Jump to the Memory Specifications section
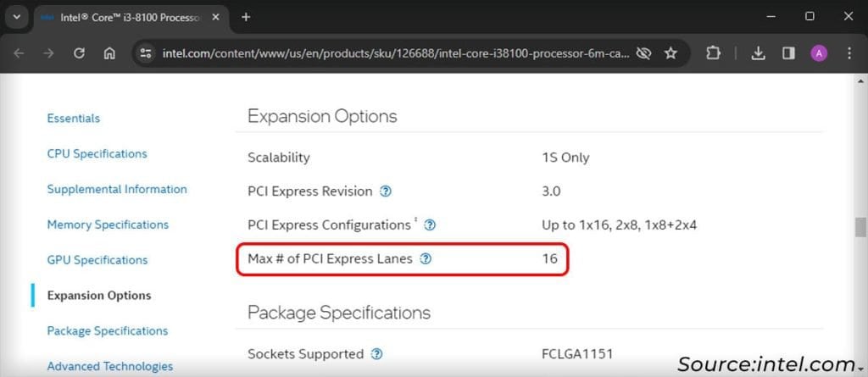The height and width of the screenshot is (377, 868). coord(108,225)
